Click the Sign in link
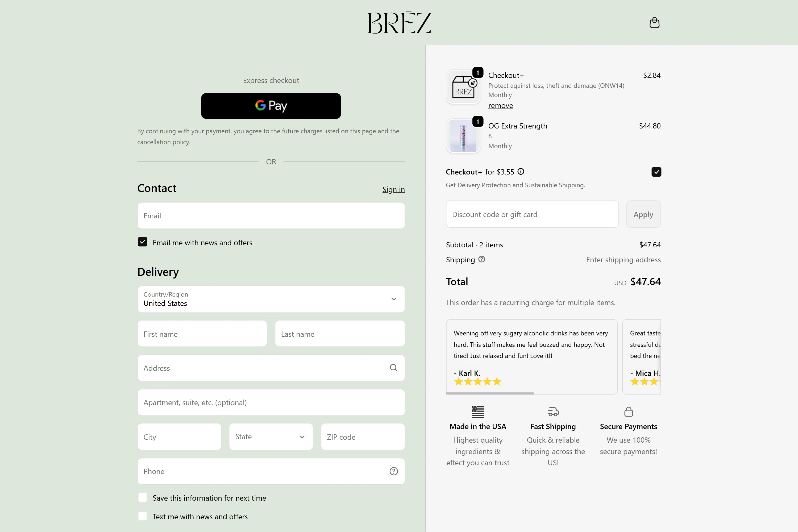Viewport: 798px width, 532px height. [393, 190]
